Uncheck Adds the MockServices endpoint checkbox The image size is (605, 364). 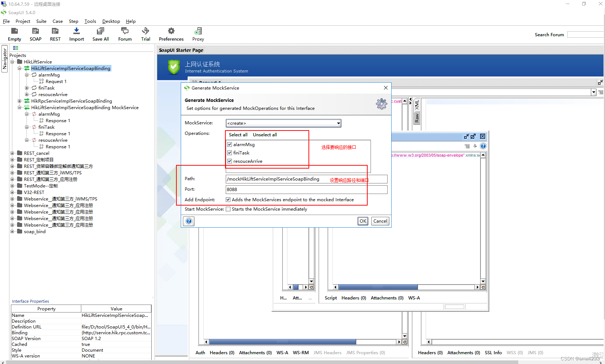tap(228, 200)
